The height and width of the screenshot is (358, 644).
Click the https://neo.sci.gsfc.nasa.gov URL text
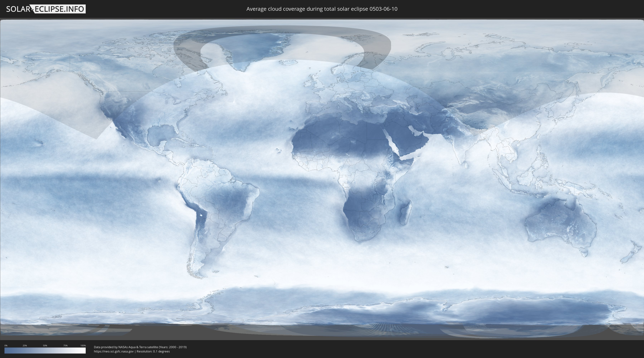tap(114, 352)
